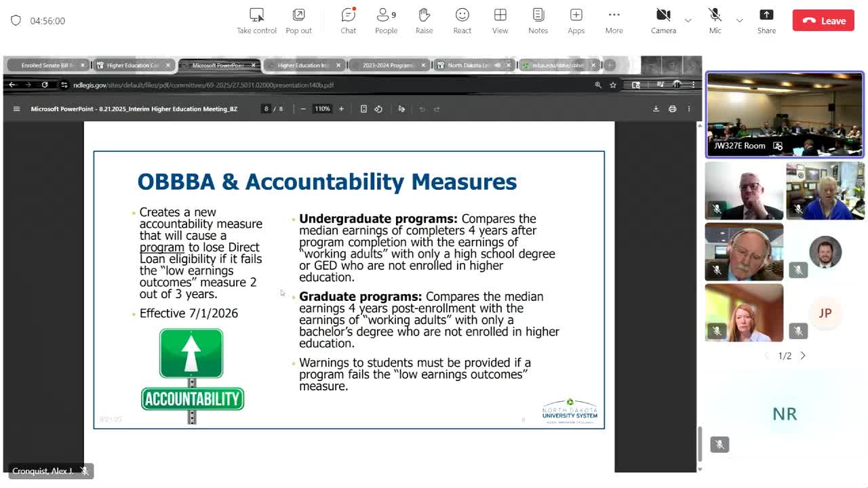Click the red Leave button
The width and height of the screenshot is (868, 488).
coord(823,21)
